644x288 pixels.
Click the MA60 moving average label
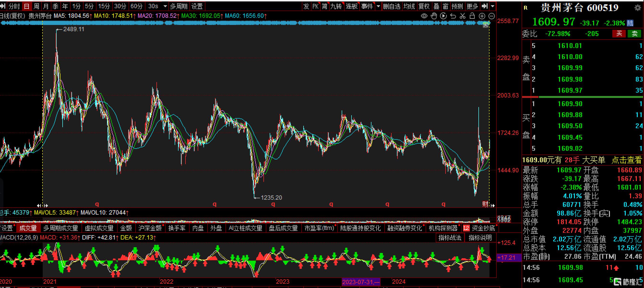(246, 16)
